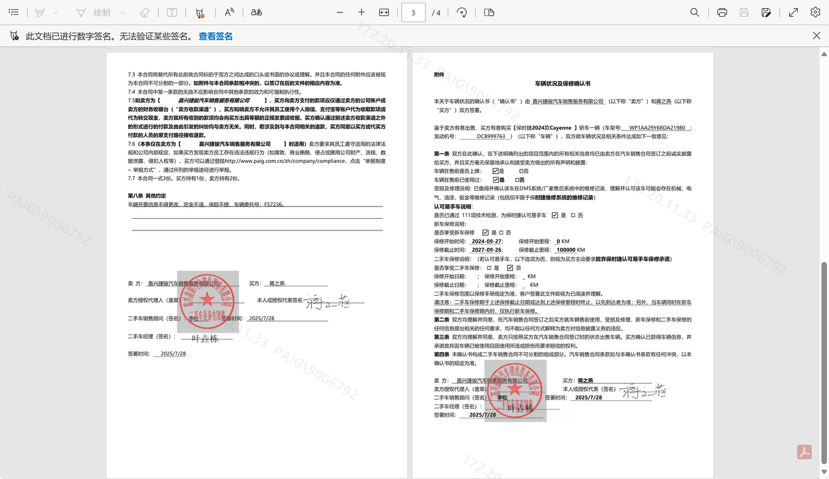
Task: Click the 绘制 draw tool
Action: tap(95, 13)
